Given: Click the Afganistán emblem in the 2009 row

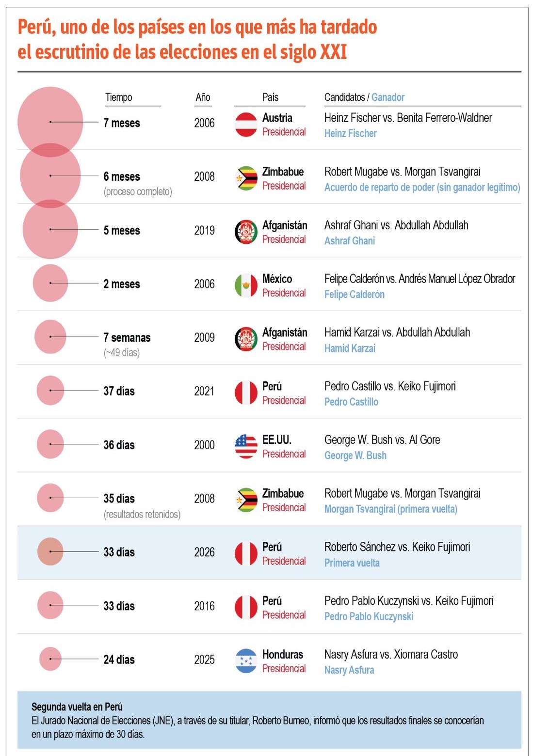Looking at the screenshot, I should [x=246, y=339].
